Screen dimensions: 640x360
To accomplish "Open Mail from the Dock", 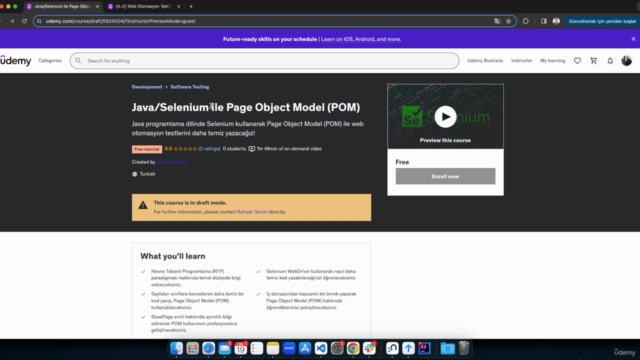I will click(224, 348).
